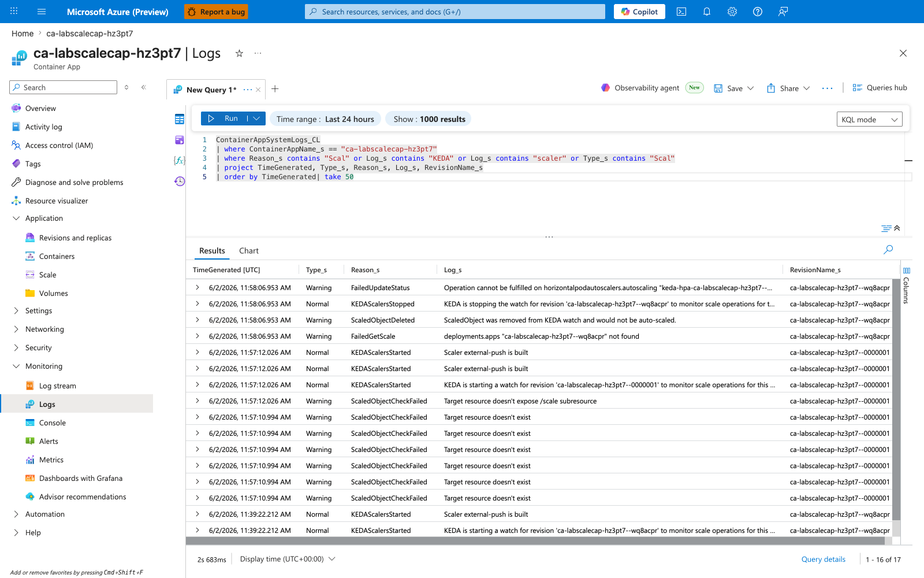Expand the FailedUpdateStatus result row
924x578 pixels.
[x=198, y=287]
